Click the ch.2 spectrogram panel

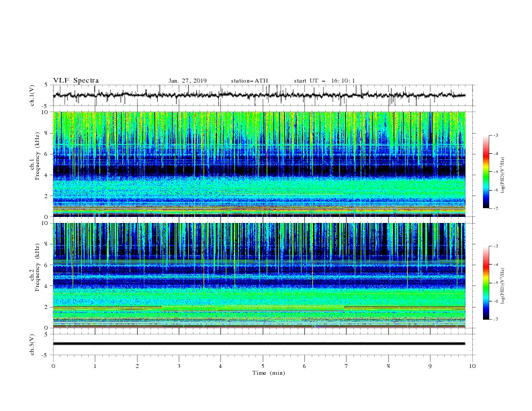[x=259, y=275]
